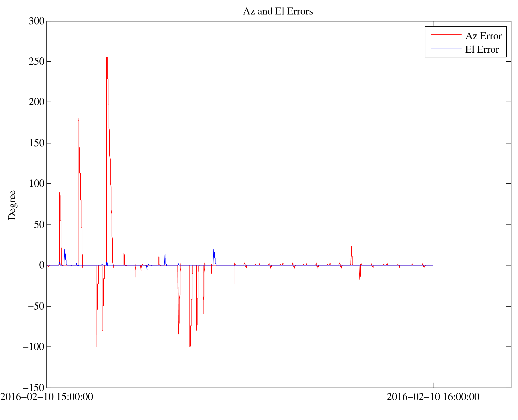
Task: Click the 100 y-axis tick label
Action: tap(36, 183)
